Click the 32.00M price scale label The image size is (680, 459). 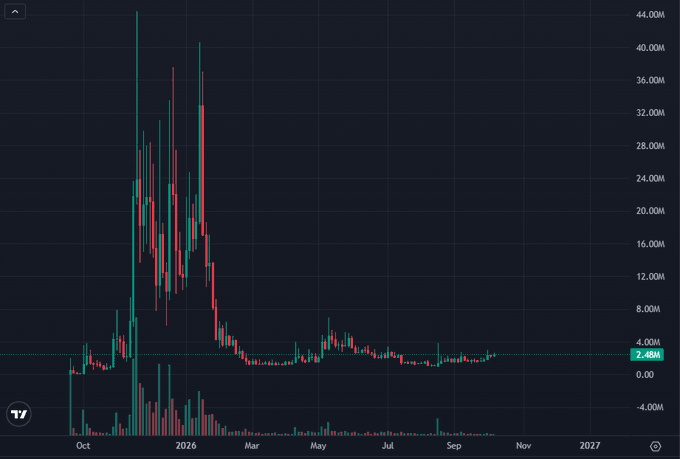point(650,113)
